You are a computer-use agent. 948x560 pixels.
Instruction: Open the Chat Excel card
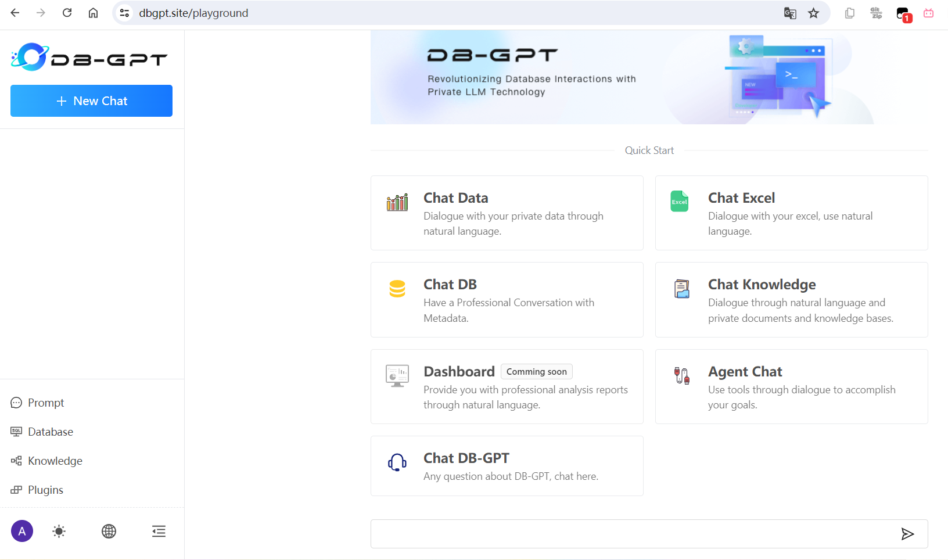pyautogui.click(x=791, y=213)
